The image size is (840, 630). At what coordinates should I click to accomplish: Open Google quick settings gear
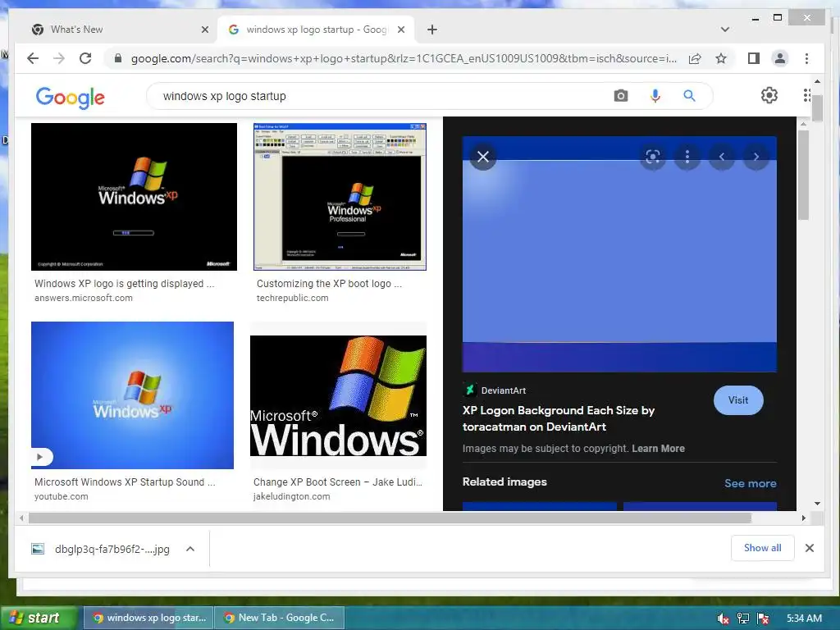[x=769, y=95]
